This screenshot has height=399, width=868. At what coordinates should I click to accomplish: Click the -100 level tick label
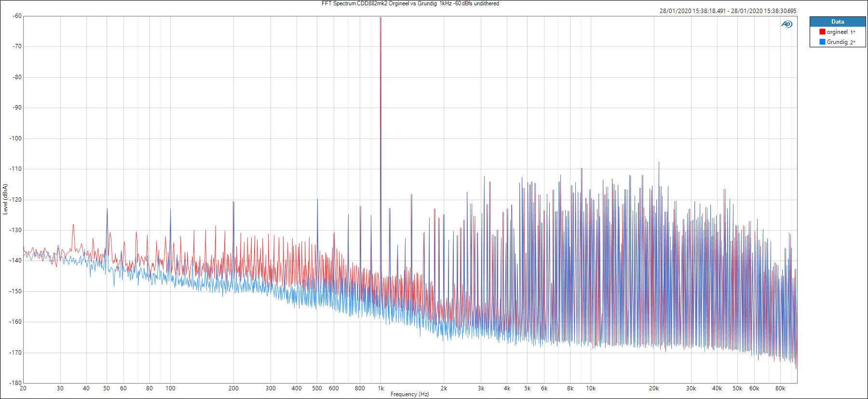15,138
